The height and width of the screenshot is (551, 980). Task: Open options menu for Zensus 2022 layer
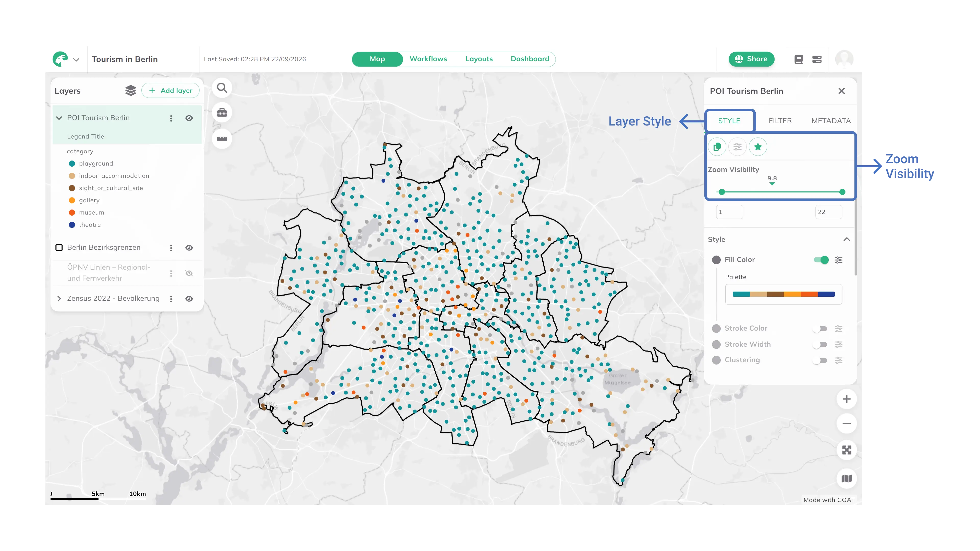[171, 299]
